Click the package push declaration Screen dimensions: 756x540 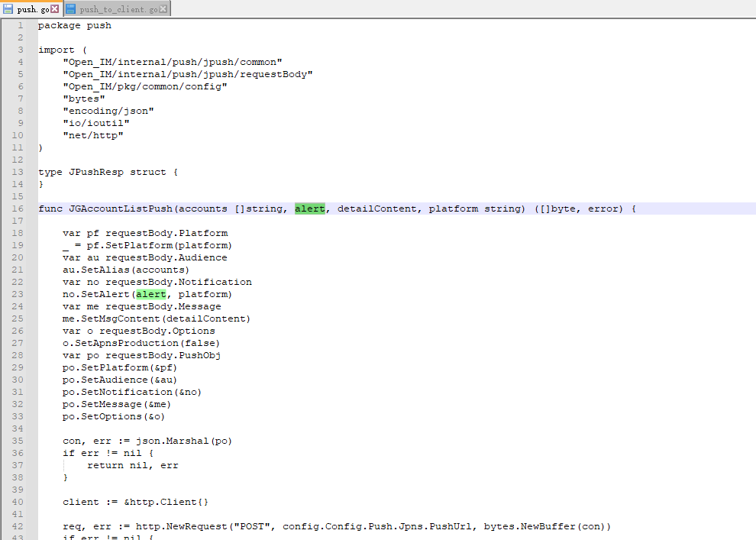click(x=74, y=24)
